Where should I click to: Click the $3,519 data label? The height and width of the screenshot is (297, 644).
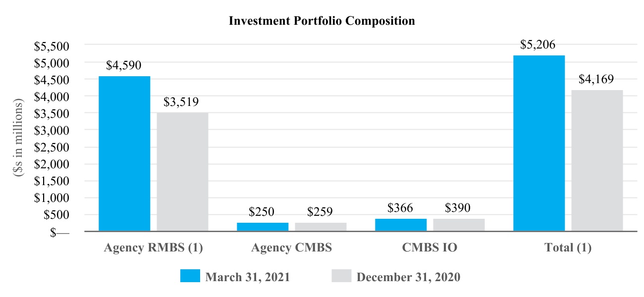point(181,102)
